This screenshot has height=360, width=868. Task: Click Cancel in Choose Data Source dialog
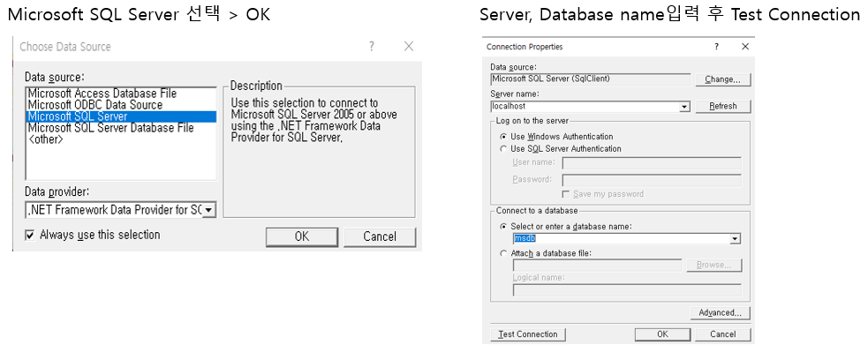(x=379, y=236)
